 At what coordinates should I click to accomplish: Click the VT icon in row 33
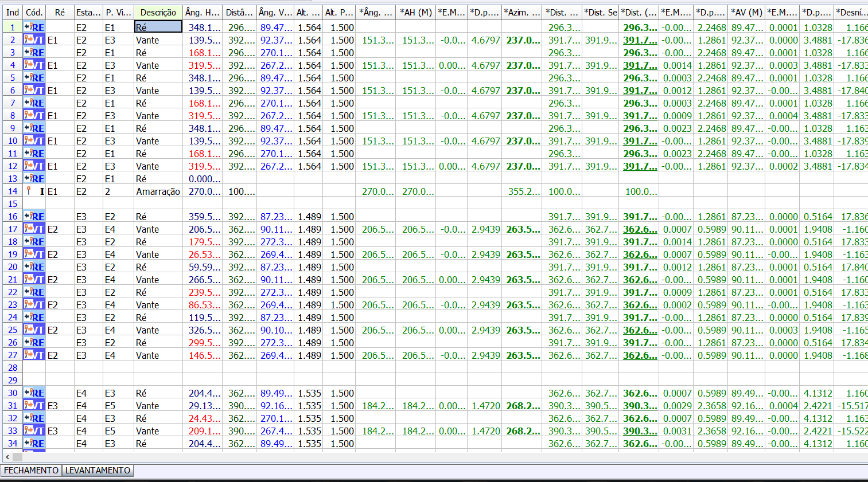point(34,430)
